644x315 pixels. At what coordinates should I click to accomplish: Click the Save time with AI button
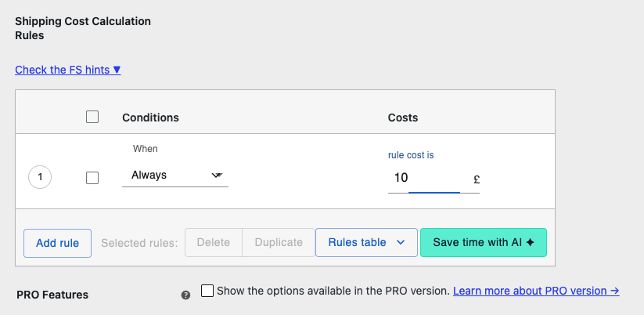484,243
